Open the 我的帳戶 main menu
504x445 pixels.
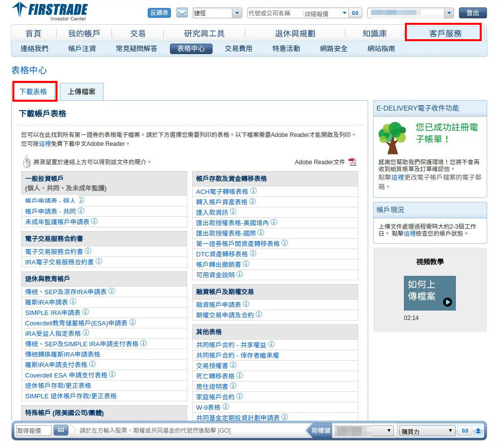(x=84, y=33)
